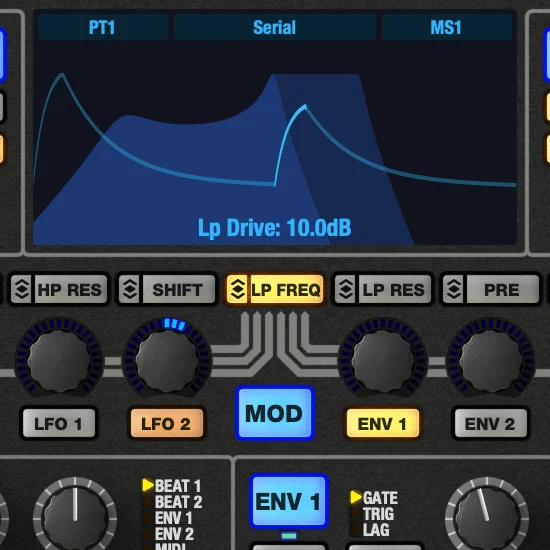Open the MS1 filter type selector

(446, 27)
